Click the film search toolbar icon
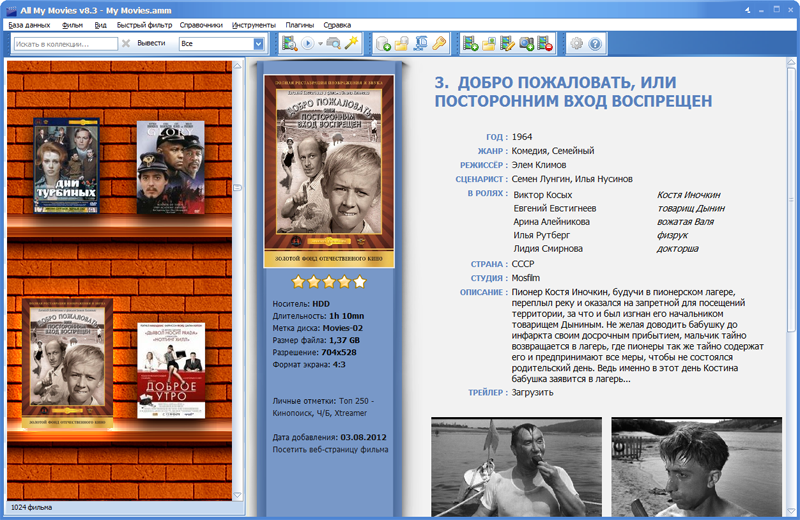This screenshot has height=520, width=800. (x=290, y=43)
